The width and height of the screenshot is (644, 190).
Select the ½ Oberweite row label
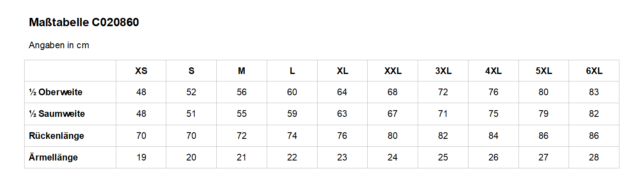(55, 92)
